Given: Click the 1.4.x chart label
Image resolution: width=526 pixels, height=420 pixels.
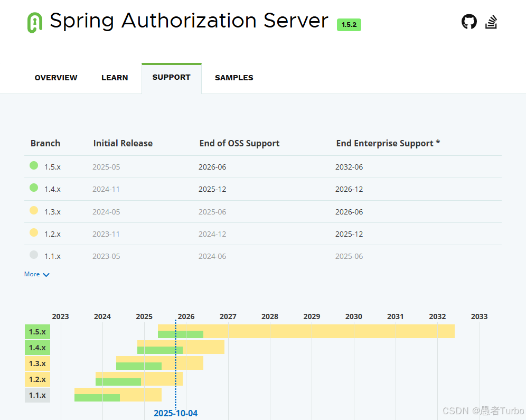Looking at the screenshot, I should (x=37, y=348).
